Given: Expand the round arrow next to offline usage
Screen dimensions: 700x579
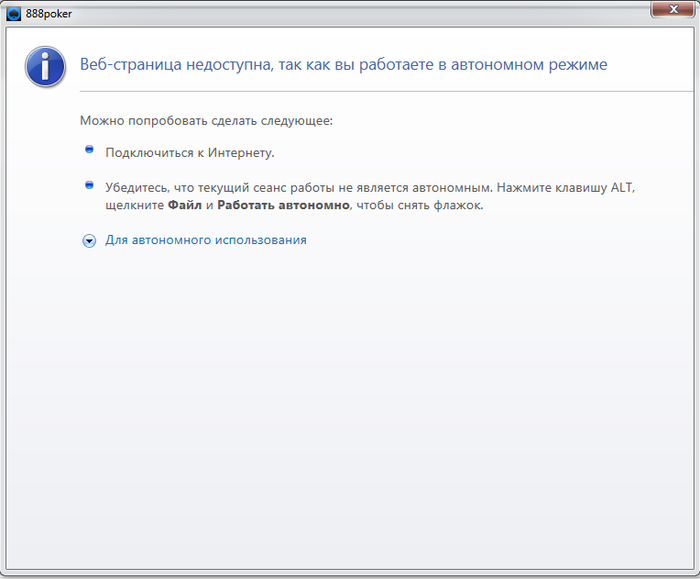Looking at the screenshot, I should click(x=89, y=241).
